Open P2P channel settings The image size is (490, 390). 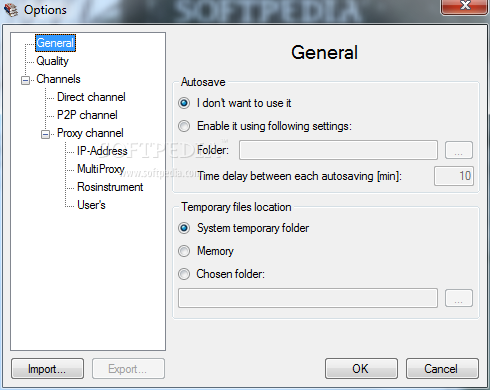[x=87, y=115]
